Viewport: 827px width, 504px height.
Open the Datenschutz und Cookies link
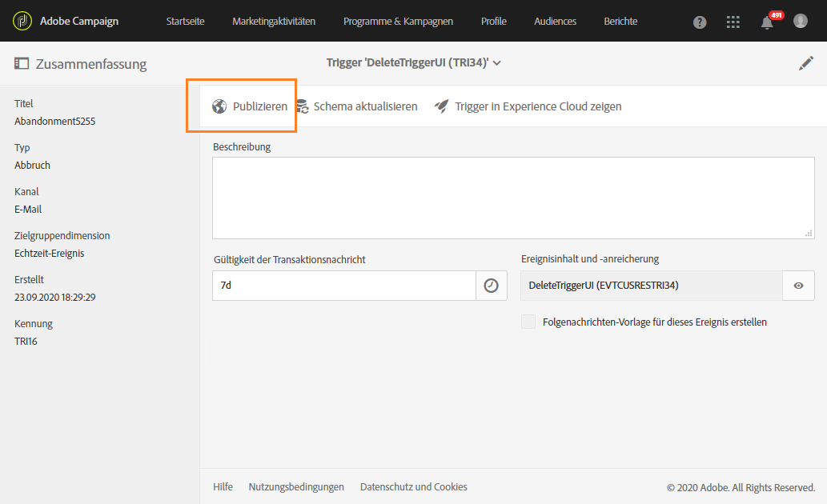413,486
